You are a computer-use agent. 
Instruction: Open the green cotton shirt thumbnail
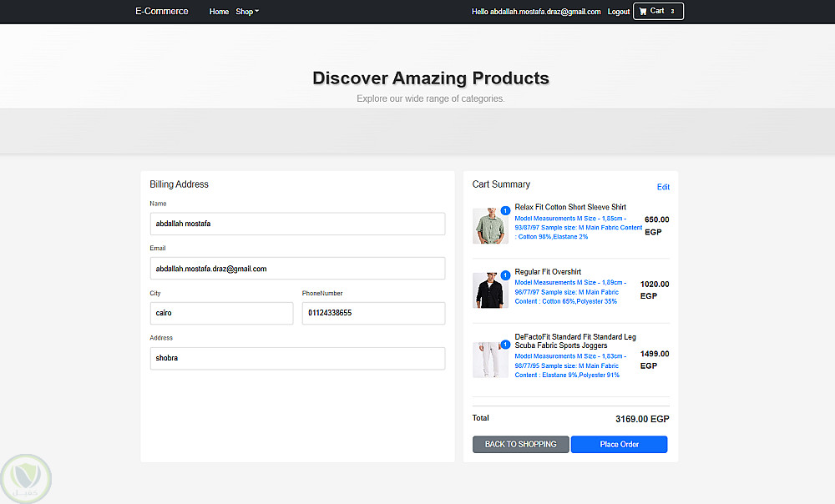pos(489,227)
